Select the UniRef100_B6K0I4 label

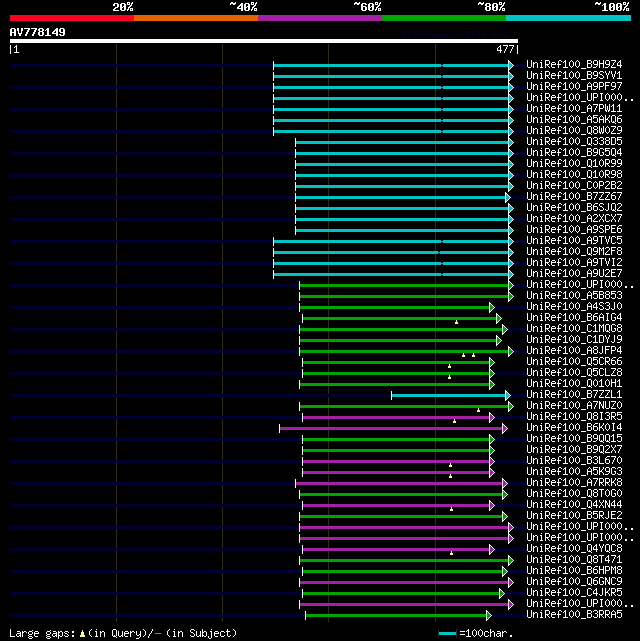pyautogui.click(x=574, y=428)
